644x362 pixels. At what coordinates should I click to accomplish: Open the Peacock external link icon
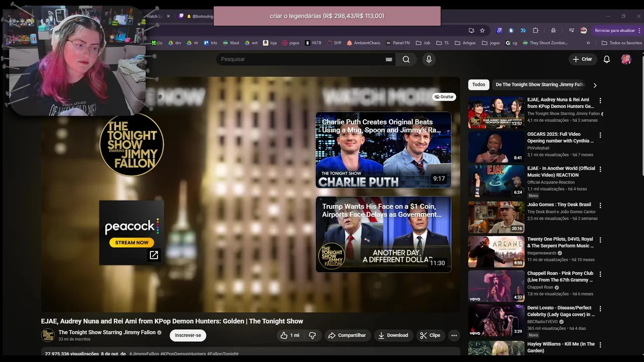tap(154, 255)
